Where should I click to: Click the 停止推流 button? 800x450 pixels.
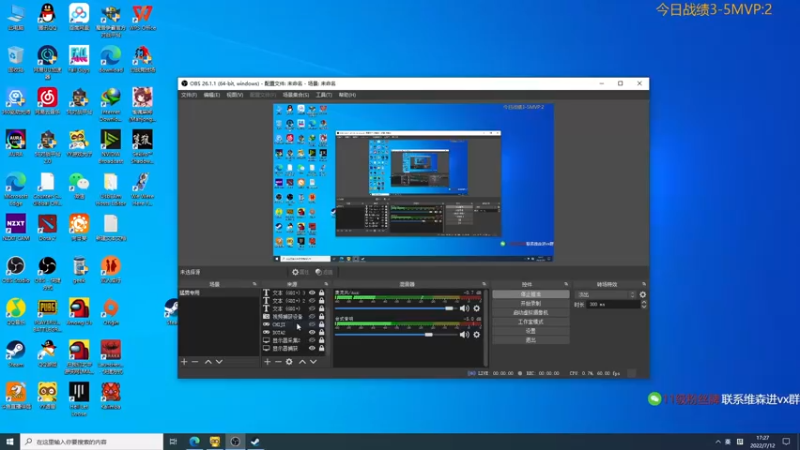(531, 294)
